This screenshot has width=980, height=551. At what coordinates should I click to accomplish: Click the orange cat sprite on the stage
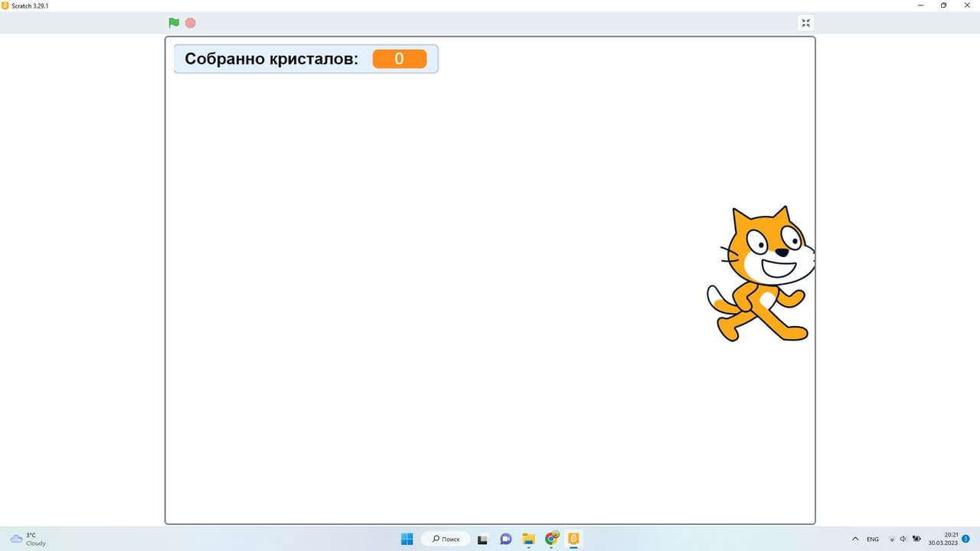(760, 273)
